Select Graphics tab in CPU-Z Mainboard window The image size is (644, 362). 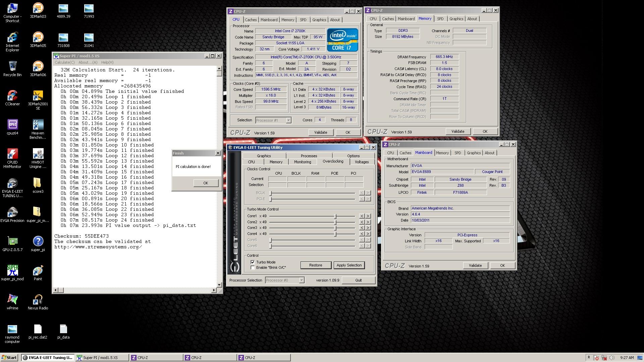coord(474,153)
